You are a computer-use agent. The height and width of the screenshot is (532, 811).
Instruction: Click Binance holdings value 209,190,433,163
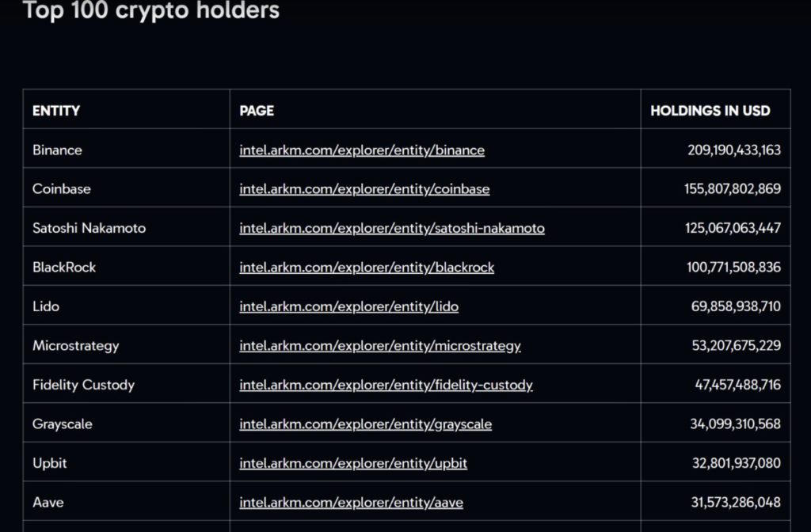(x=734, y=150)
